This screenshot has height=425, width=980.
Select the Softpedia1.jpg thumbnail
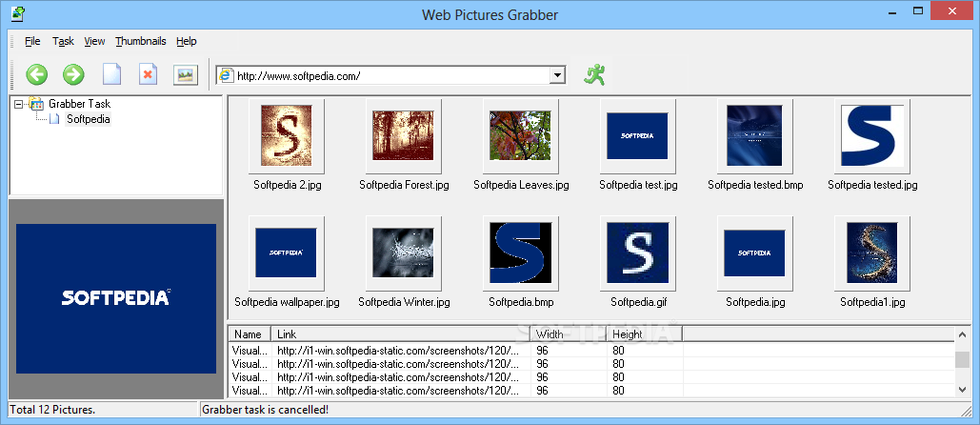click(x=872, y=253)
